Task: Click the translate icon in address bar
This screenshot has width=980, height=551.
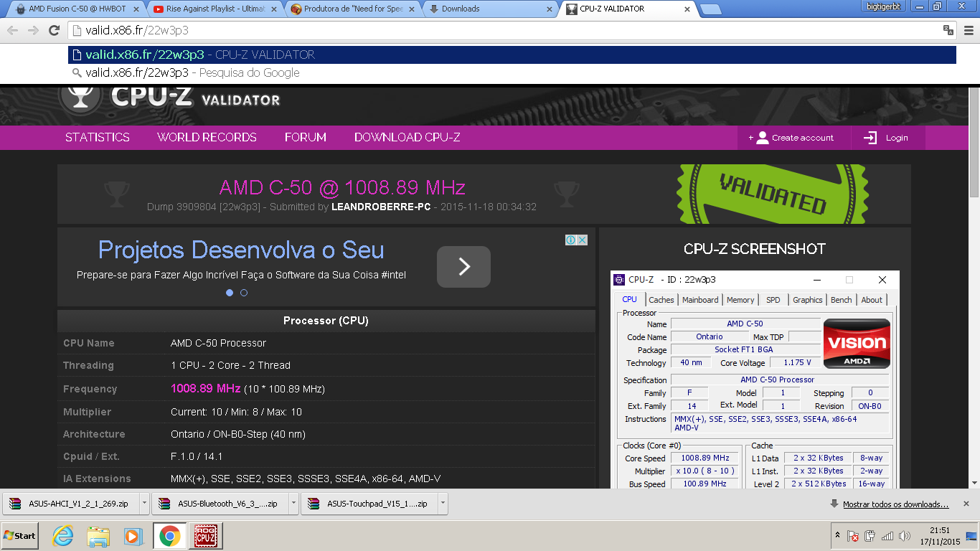Action: [x=948, y=30]
